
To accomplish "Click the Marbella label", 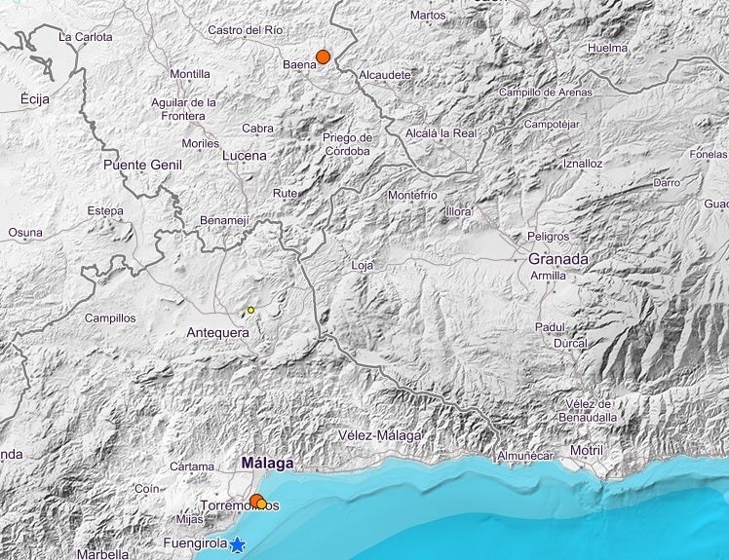I will tap(104, 553).
